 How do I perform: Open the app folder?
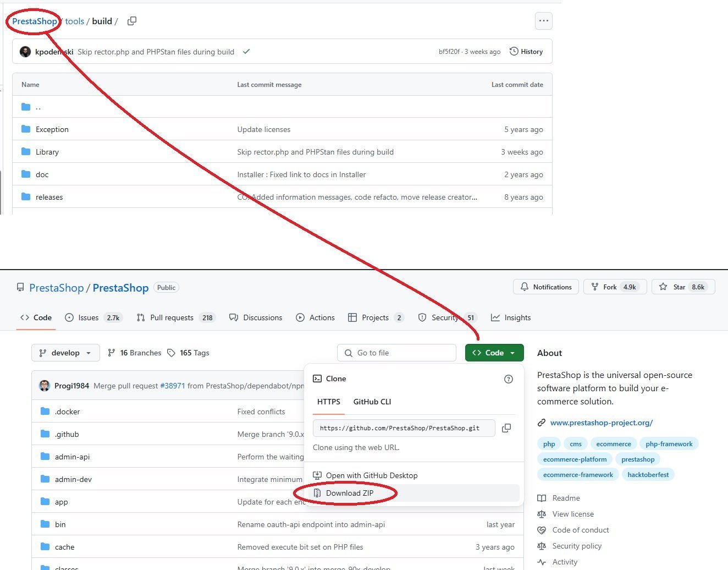[61, 502]
